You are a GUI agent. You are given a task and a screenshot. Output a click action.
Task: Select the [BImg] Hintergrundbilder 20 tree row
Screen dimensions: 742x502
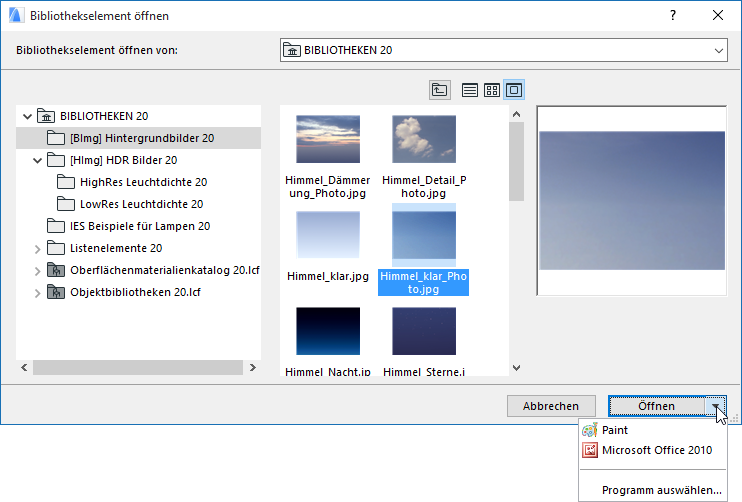(x=138, y=138)
